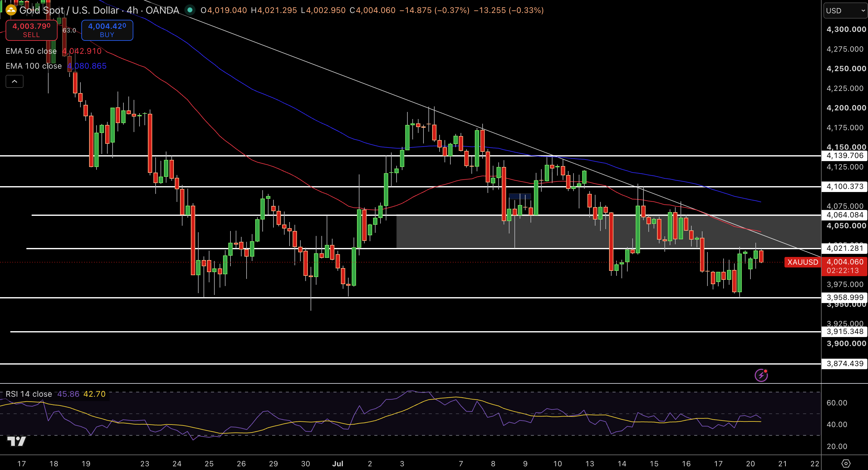Open the lightning alert indicator icon
The width and height of the screenshot is (868, 470).
pos(761,375)
